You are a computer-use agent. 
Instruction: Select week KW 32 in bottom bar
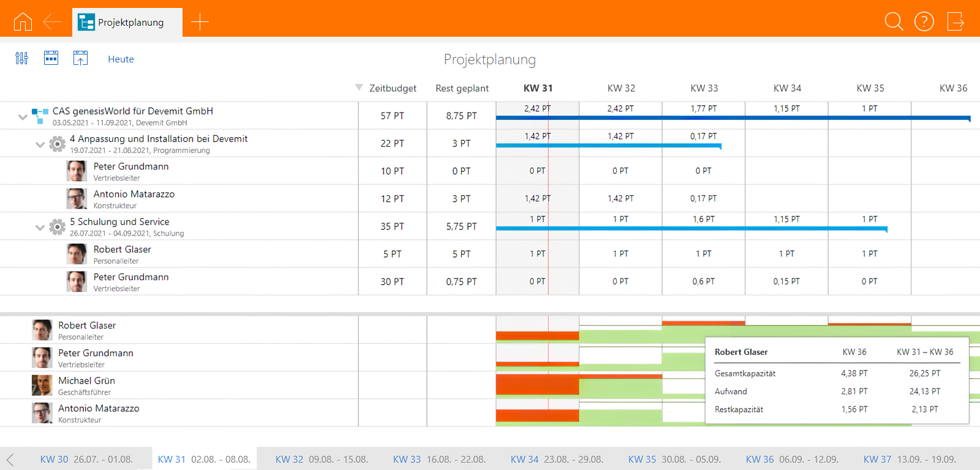tap(322, 459)
